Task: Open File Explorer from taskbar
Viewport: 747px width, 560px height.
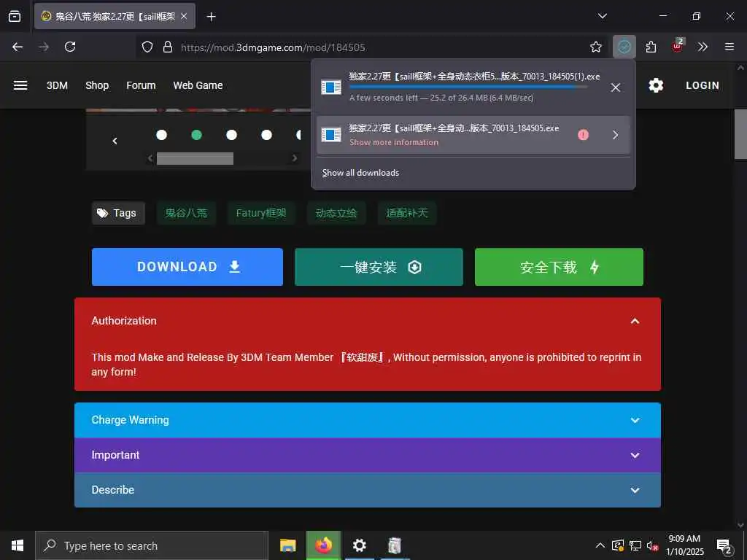Action: click(287, 545)
